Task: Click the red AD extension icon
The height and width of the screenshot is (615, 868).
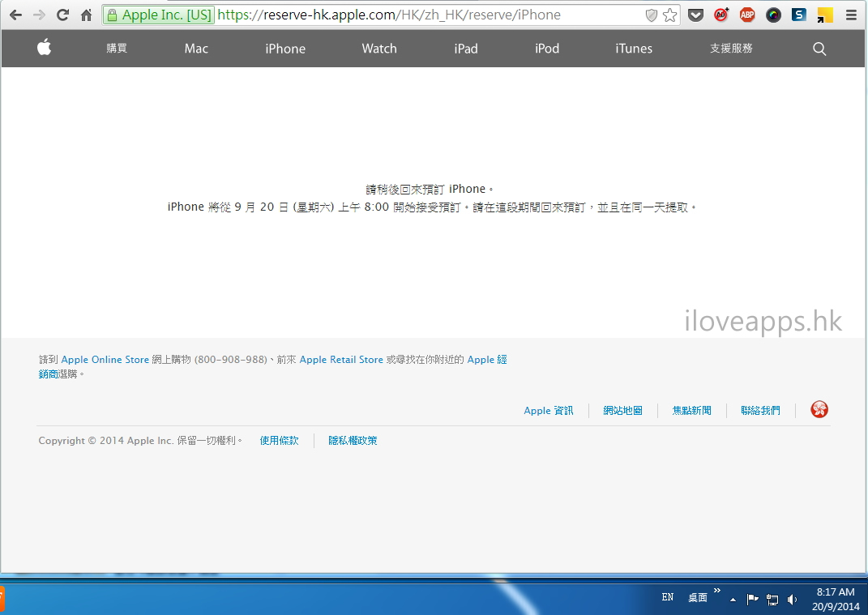Action: tap(721, 15)
